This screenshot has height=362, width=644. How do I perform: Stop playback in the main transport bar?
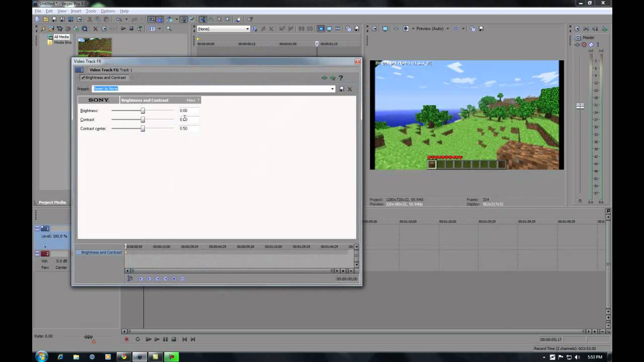(x=174, y=339)
